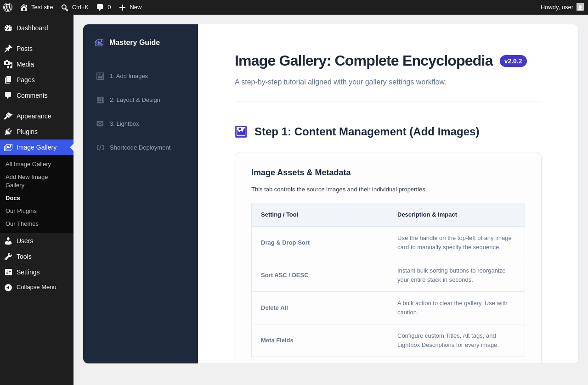Click the Comments sidebar menu label

32,95
